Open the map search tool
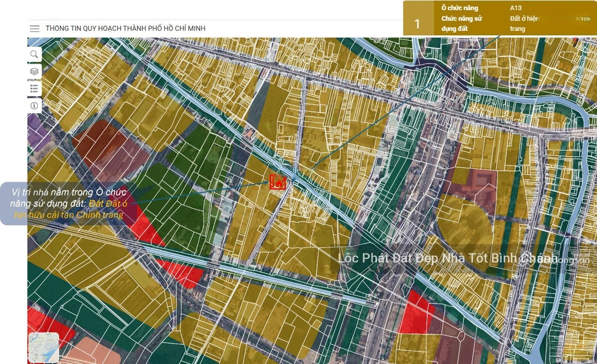The image size is (597, 364). tap(34, 54)
